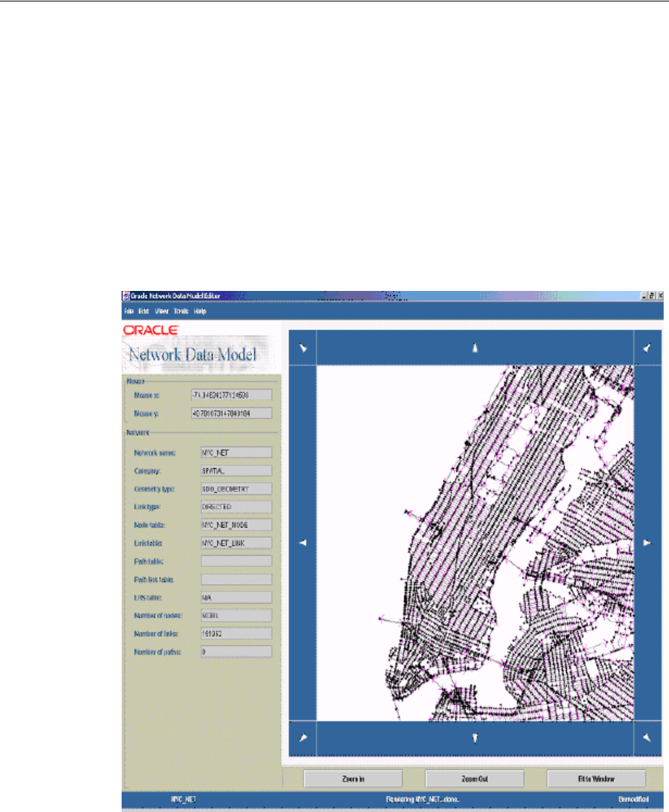Open the File menu

click(x=128, y=311)
